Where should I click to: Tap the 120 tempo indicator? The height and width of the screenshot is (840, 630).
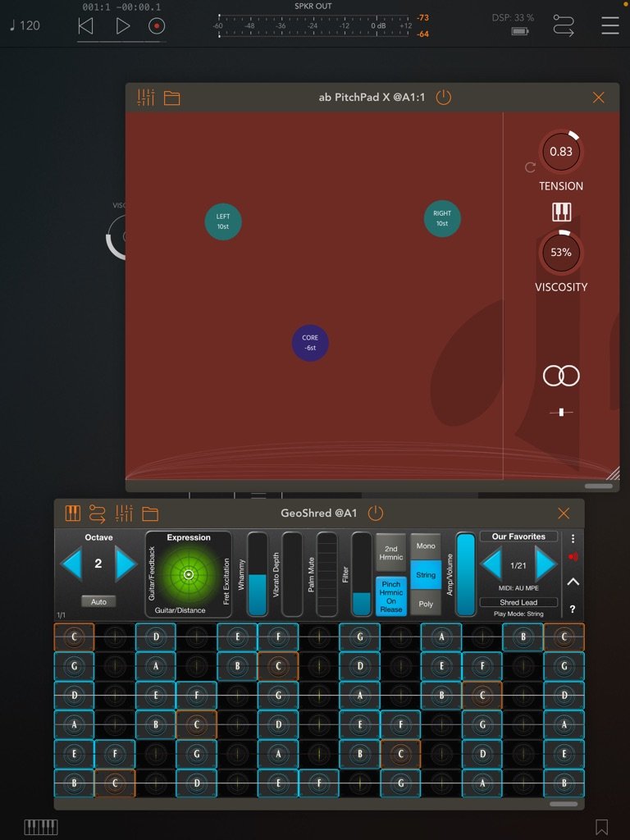click(x=25, y=25)
